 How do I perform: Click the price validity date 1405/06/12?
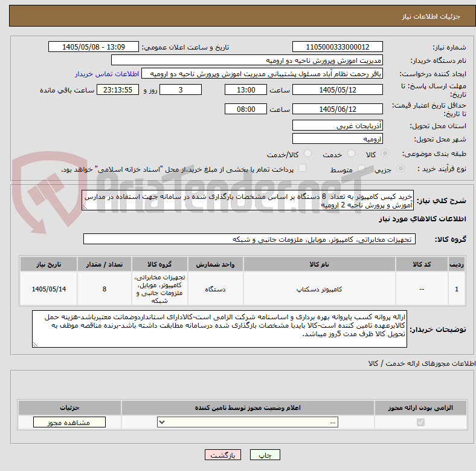pyautogui.click(x=337, y=109)
